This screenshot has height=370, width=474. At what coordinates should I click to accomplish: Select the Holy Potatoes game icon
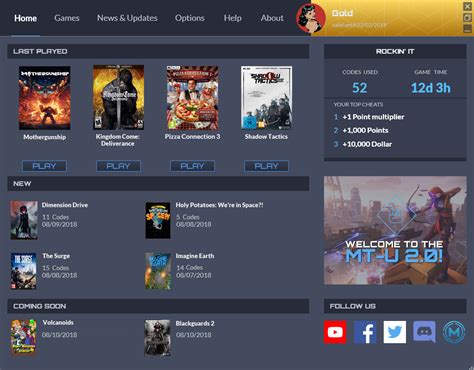[158, 220]
